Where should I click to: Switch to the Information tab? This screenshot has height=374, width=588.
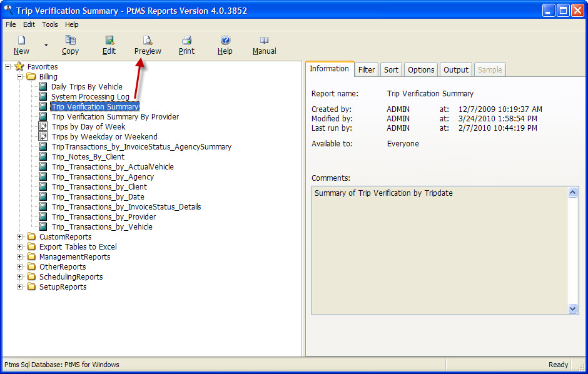click(329, 69)
